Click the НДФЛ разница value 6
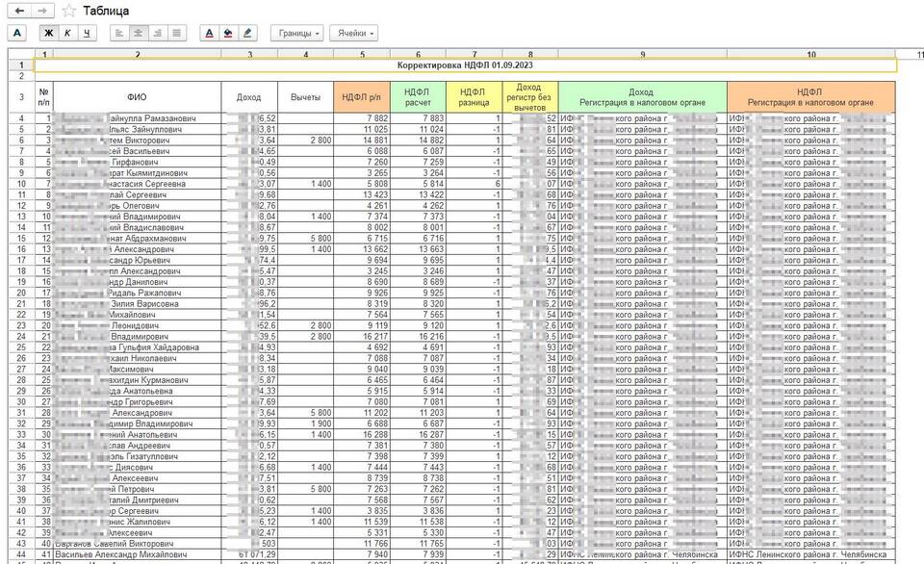 point(474,184)
